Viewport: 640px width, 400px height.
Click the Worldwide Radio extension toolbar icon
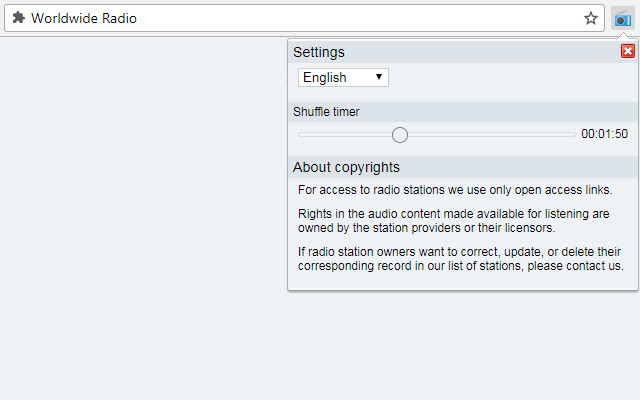622,19
